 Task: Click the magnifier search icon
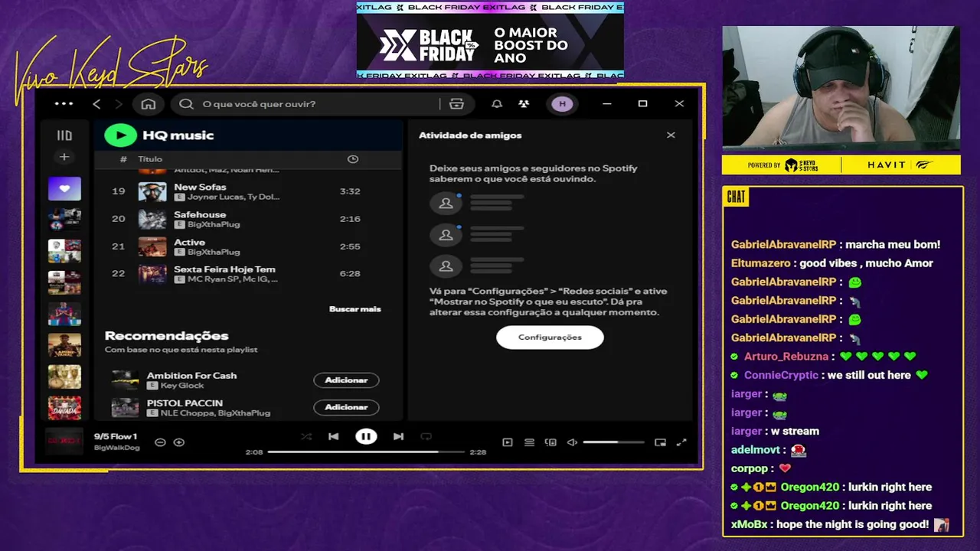(186, 104)
